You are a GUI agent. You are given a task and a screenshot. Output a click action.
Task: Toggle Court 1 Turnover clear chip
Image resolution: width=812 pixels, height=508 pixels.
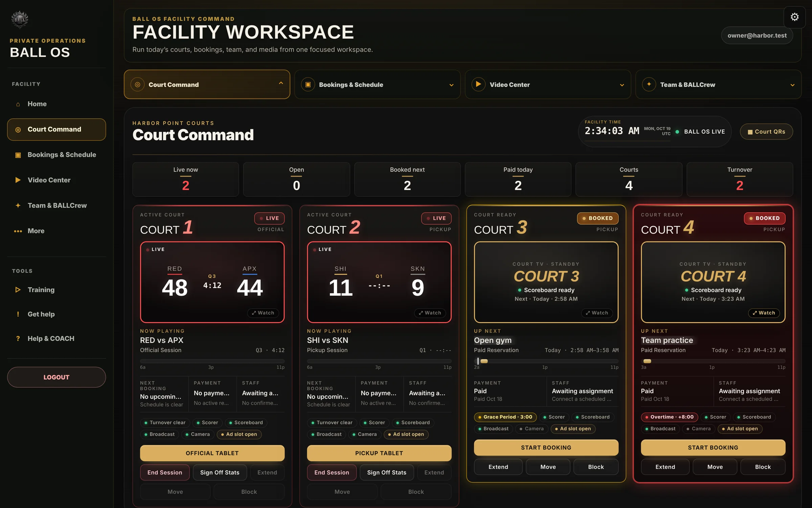click(165, 423)
